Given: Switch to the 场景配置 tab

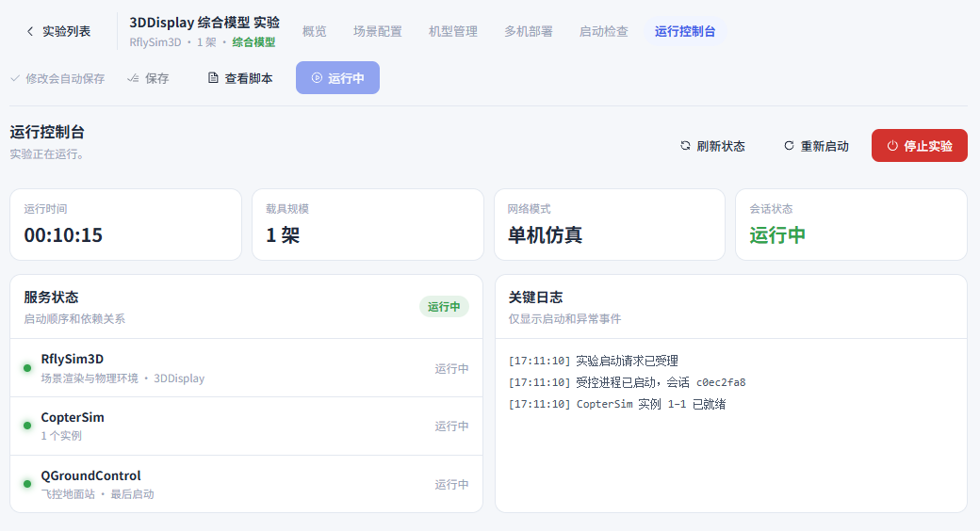Looking at the screenshot, I should (378, 31).
